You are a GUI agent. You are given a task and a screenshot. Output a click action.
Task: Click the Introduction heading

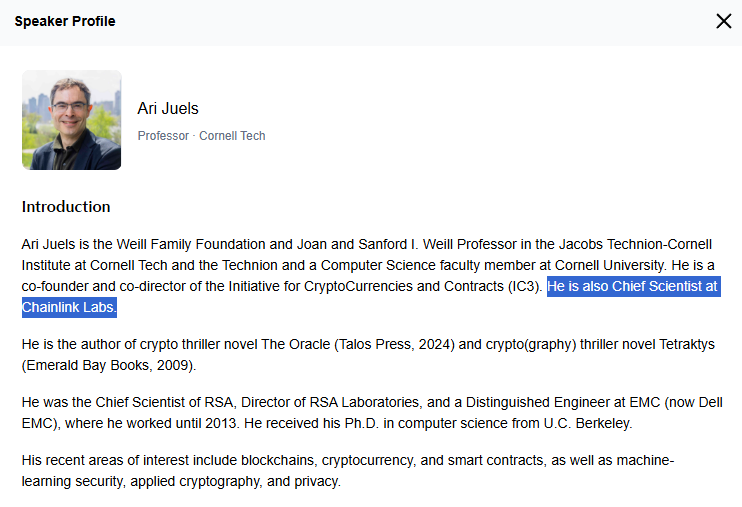click(66, 207)
